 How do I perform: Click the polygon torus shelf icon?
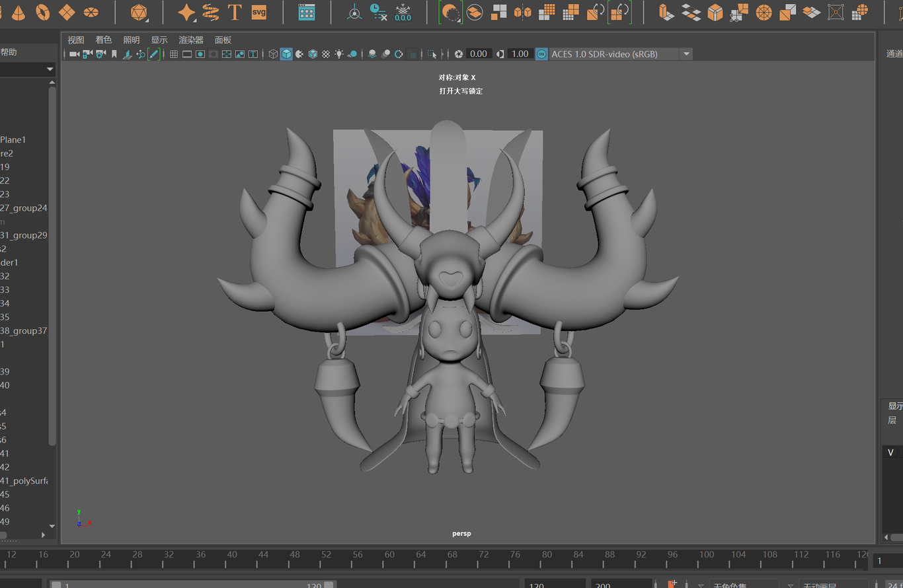[x=42, y=12]
